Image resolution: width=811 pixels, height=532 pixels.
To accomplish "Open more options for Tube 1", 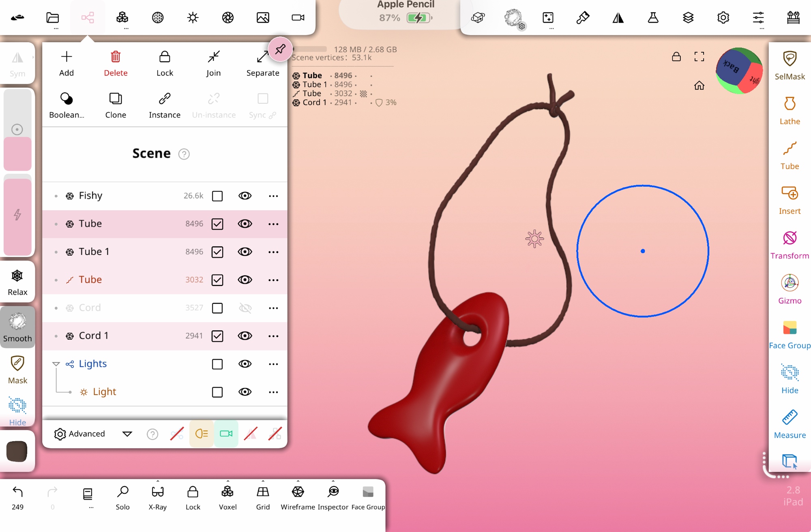I will point(273,252).
